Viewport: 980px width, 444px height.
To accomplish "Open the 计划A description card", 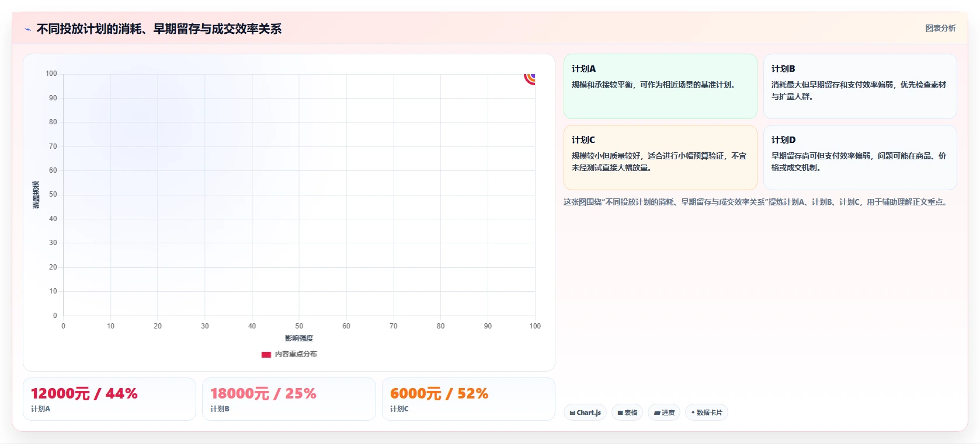I will pyautogui.click(x=660, y=86).
